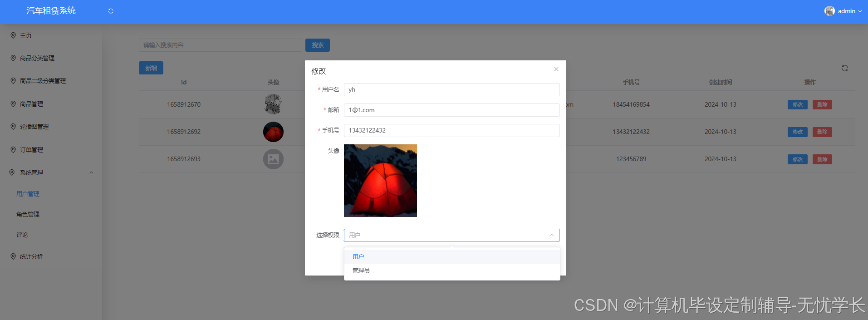Screen dimensions: 868x320
Task: Click 修改 for user 13432122432
Action: (798, 132)
